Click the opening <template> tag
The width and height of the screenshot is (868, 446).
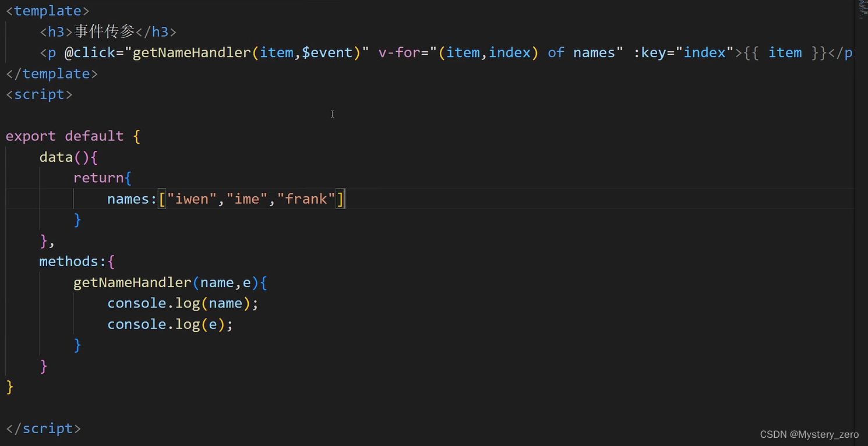click(x=48, y=11)
